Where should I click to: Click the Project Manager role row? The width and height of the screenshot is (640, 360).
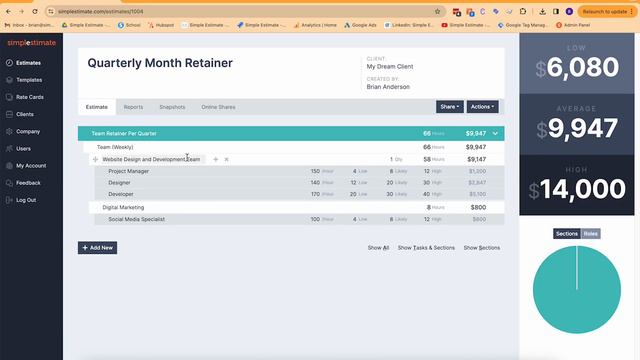(x=299, y=171)
